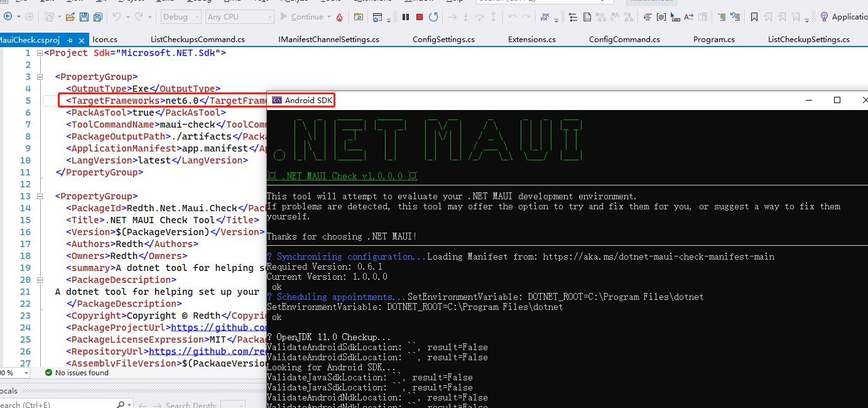
Task: Click the Navigate Backward arrow icon
Action: pos(8,17)
